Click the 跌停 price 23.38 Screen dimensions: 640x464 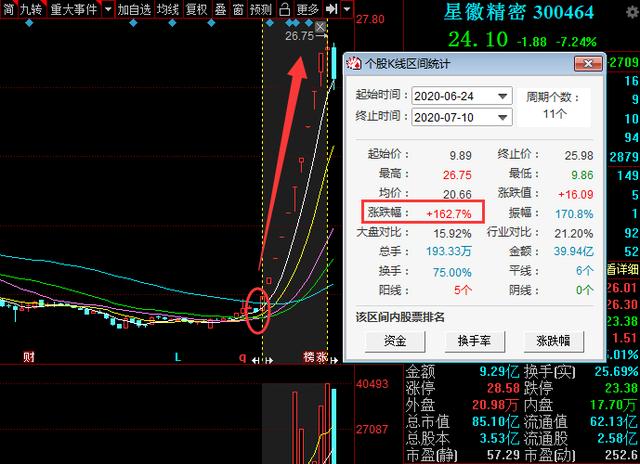(x=621, y=388)
